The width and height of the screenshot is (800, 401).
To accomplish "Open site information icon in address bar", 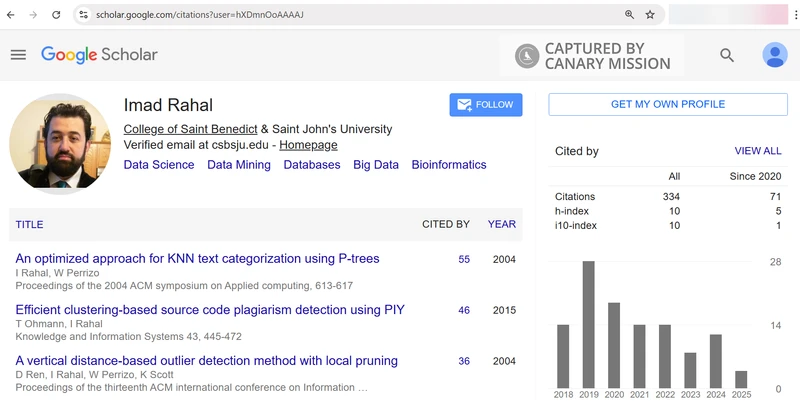I will [x=84, y=15].
